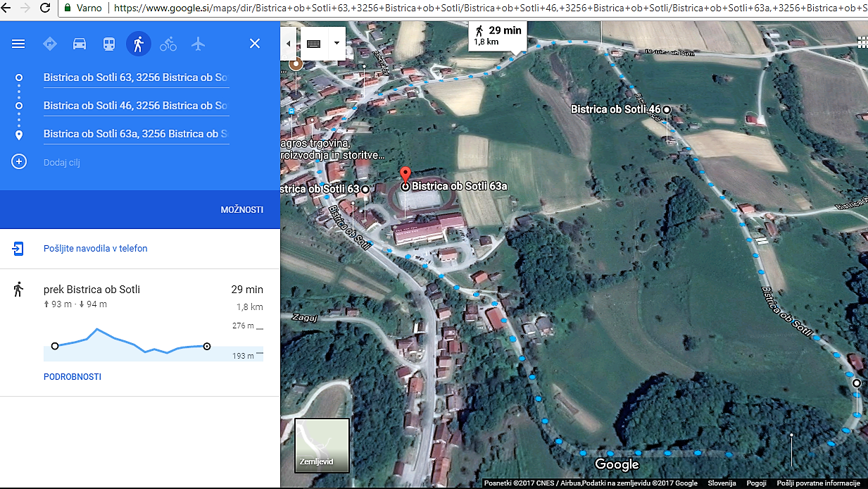Click the start point circle icon in the waypoint list
Screen dimensions: 868x489
tap(19, 78)
